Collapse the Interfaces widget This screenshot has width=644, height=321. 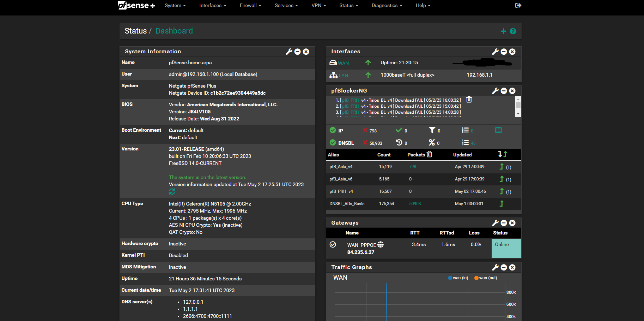tap(504, 52)
